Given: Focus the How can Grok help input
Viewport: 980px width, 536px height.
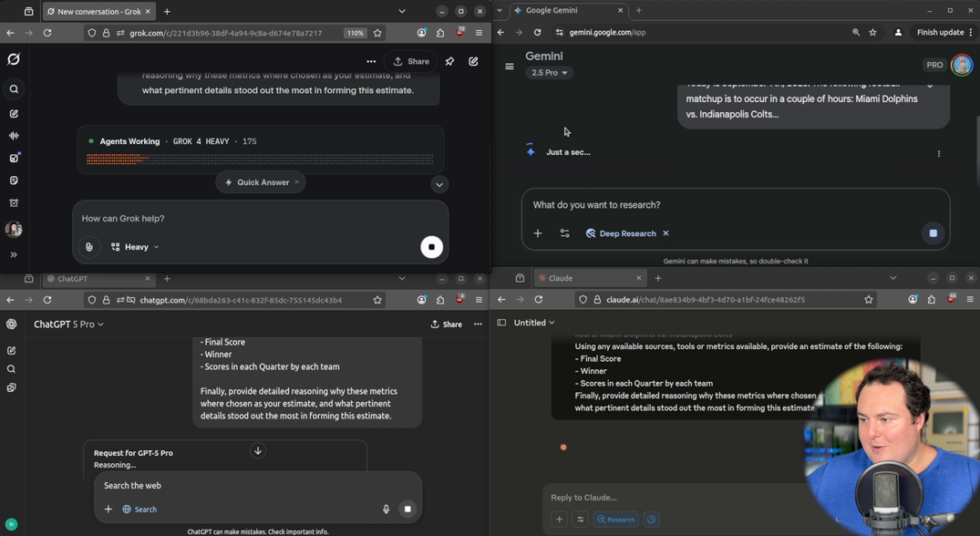Looking at the screenshot, I should [260, 219].
